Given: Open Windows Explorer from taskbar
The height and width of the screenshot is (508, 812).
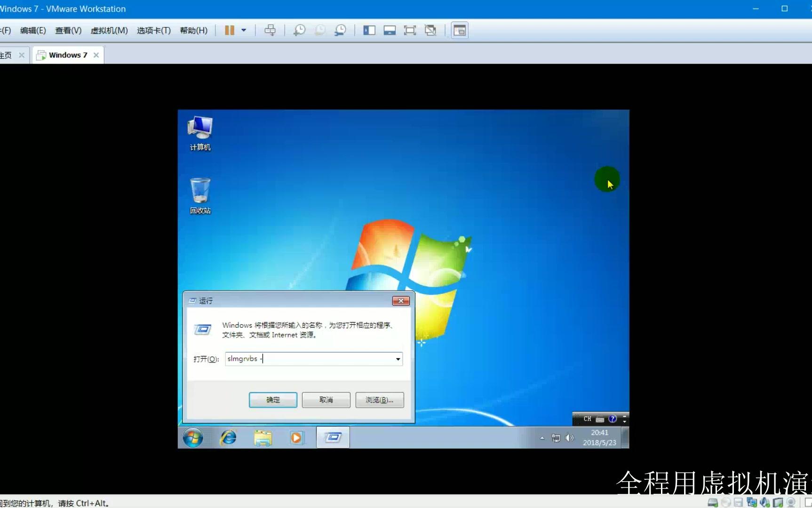Looking at the screenshot, I should pos(263,437).
